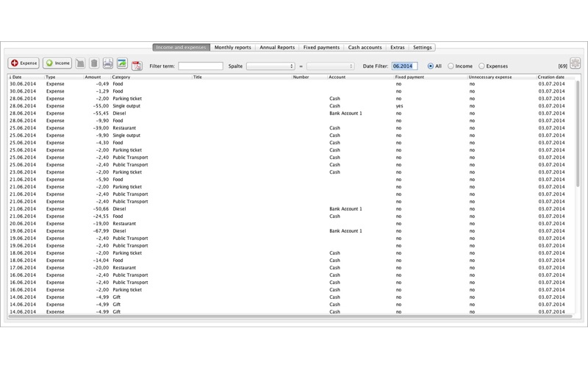Click the Title column header

[x=243, y=77]
